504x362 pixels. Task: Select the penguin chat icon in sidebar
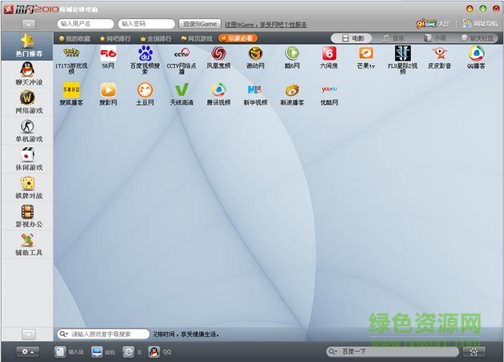(x=27, y=70)
